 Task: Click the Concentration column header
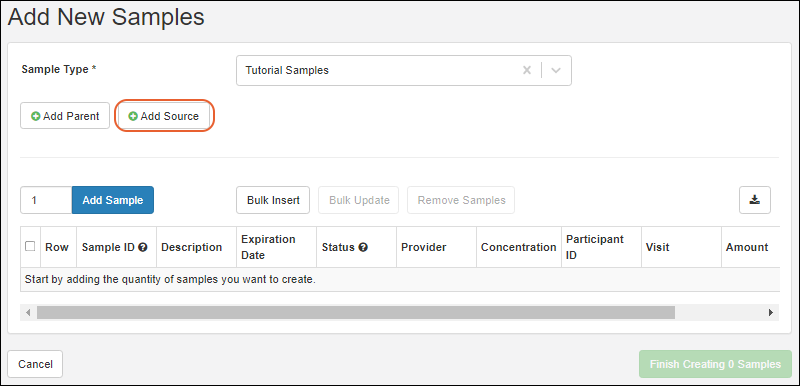[518, 247]
